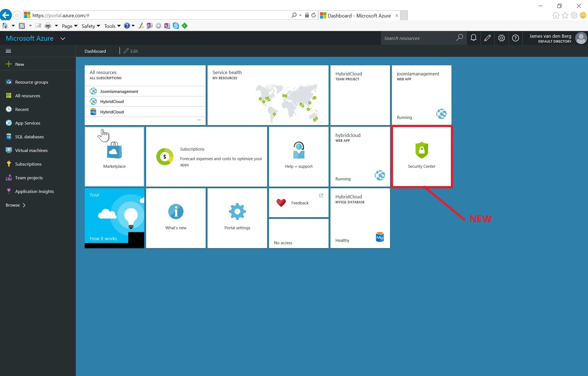The width and height of the screenshot is (588, 376).
Task: Click the joomlamanagement web app icon
Action: (x=441, y=113)
